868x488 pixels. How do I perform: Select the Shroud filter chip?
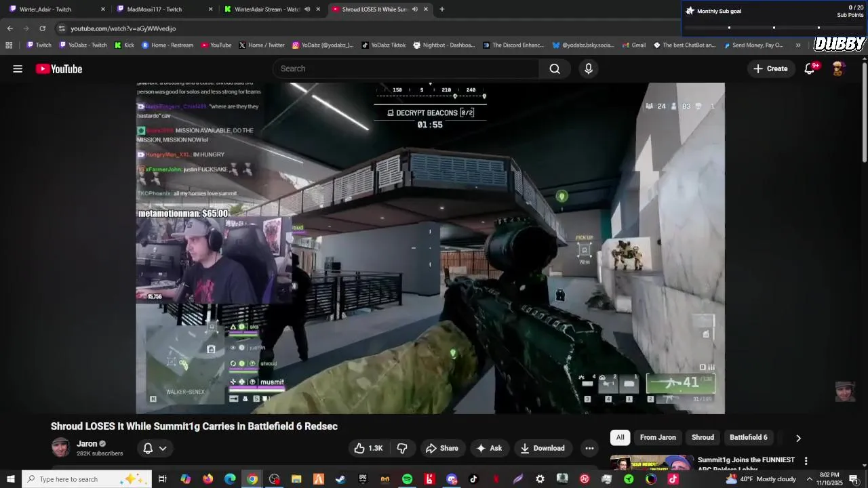[x=703, y=437]
